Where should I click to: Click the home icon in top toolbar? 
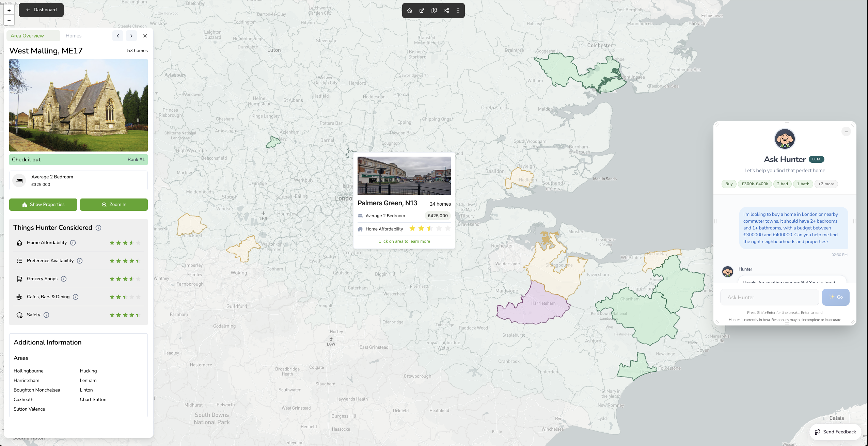click(x=410, y=11)
